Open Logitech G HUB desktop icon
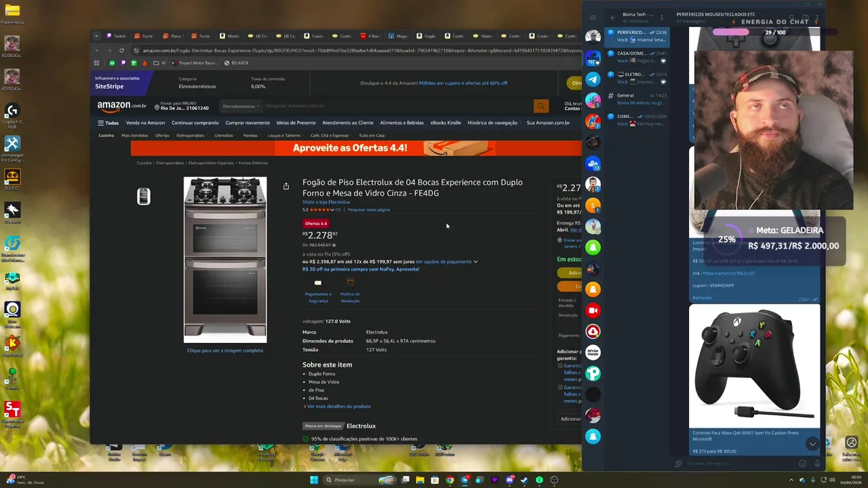The width and height of the screenshot is (868, 488). point(12,115)
